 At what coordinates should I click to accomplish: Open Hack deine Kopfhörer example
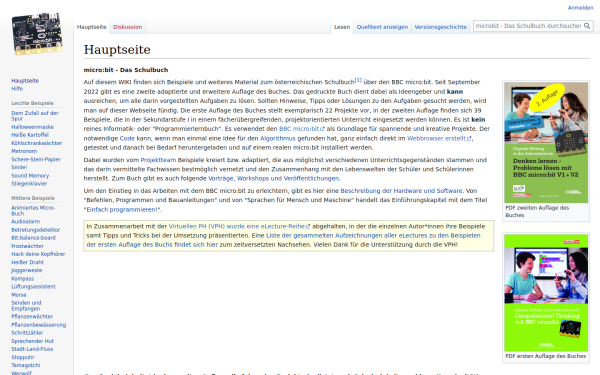click(x=38, y=254)
